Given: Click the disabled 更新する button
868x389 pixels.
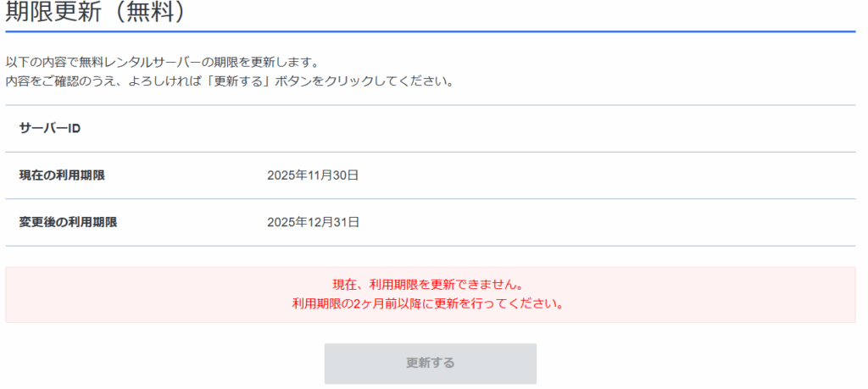Looking at the screenshot, I should 430,364.
